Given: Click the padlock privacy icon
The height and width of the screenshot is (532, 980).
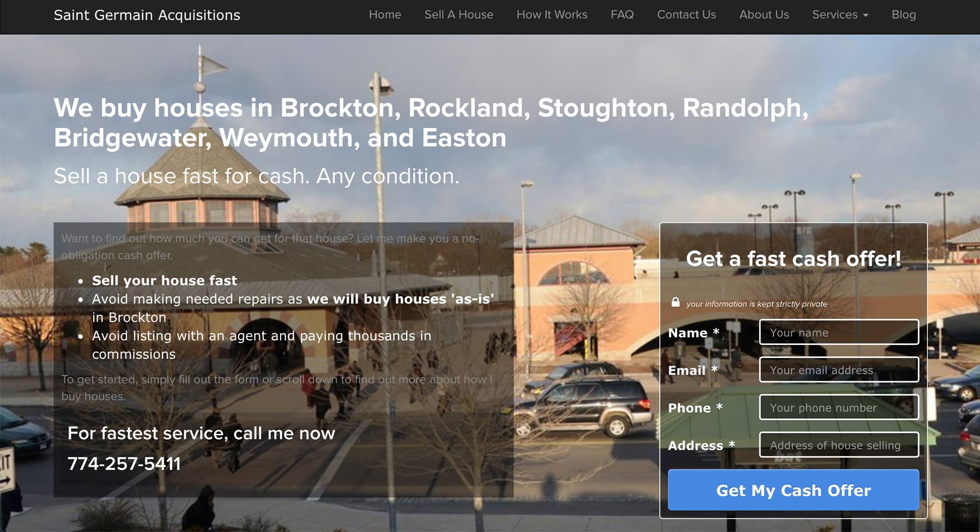Looking at the screenshot, I should point(675,302).
